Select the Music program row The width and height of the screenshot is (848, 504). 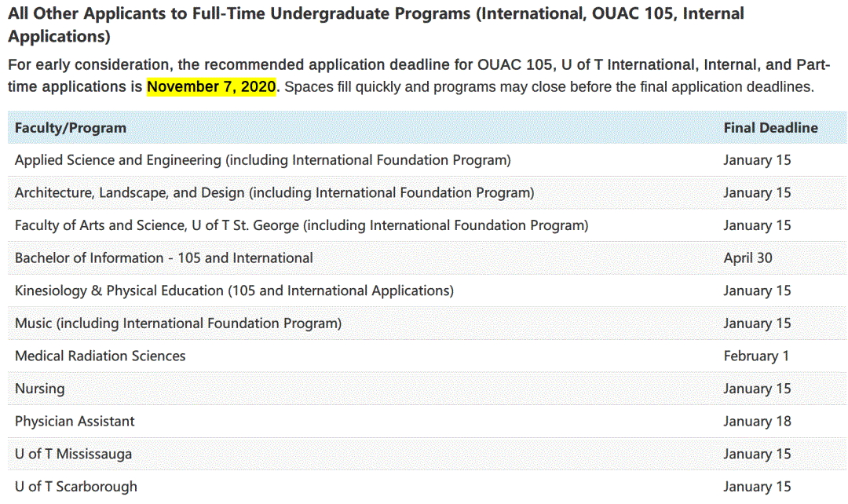point(427,323)
